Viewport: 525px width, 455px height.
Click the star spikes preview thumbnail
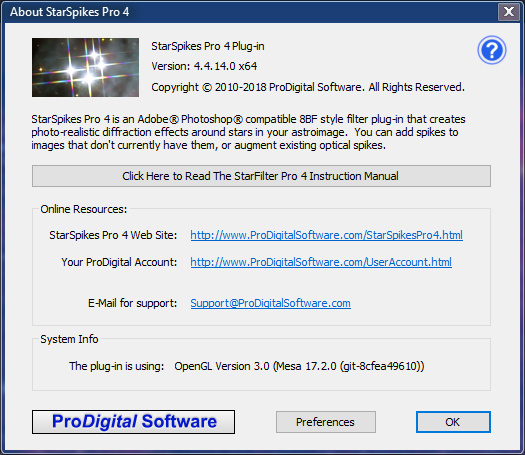pyautogui.click(x=85, y=67)
